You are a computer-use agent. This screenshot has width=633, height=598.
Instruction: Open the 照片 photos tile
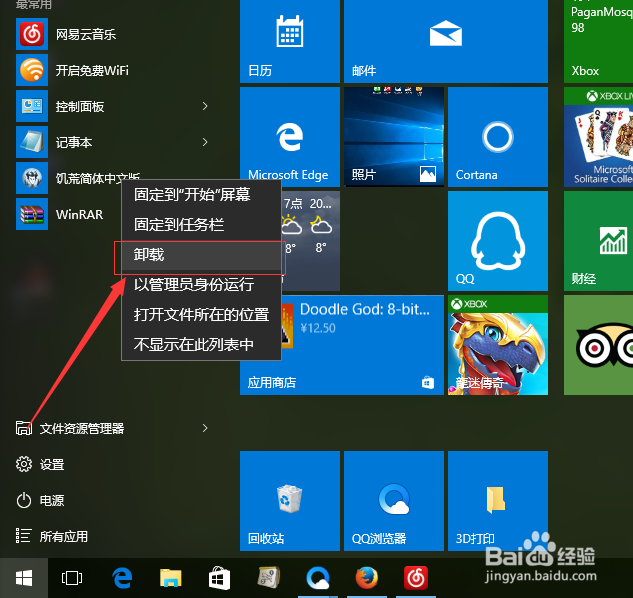394,137
